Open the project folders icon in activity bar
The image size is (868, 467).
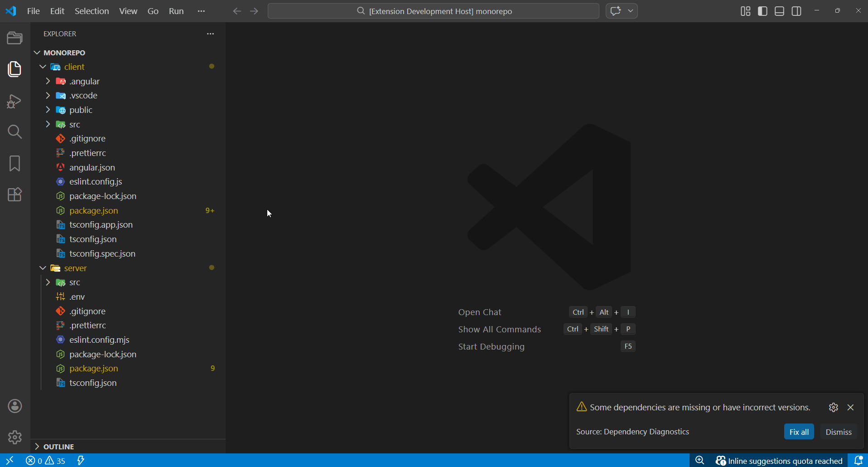pyautogui.click(x=14, y=38)
